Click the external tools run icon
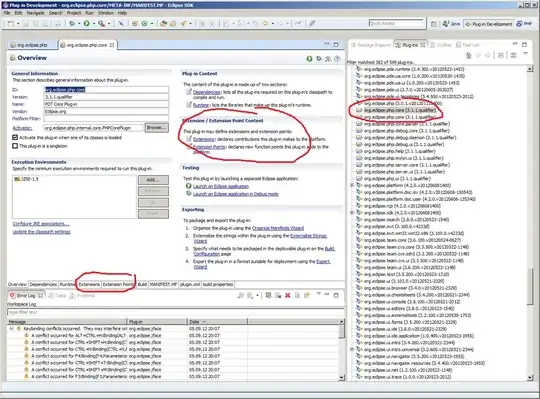This screenshot has width=540, height=399. point(101,23)
